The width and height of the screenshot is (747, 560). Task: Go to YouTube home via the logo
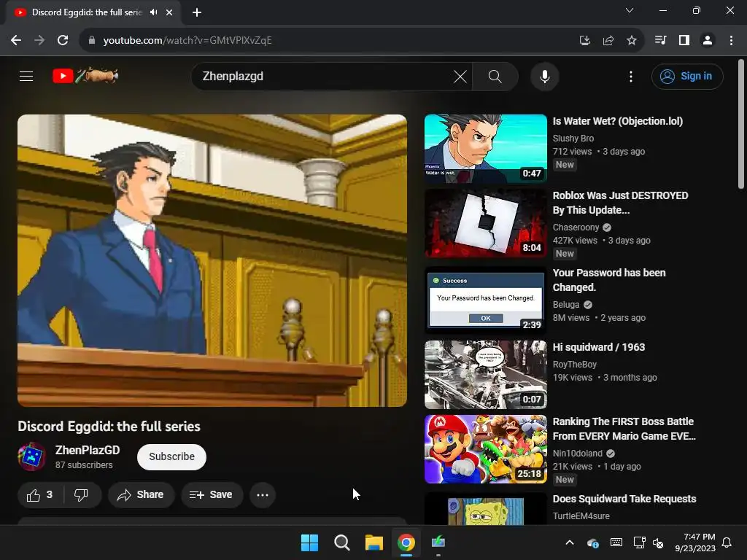tap(85, 76)
